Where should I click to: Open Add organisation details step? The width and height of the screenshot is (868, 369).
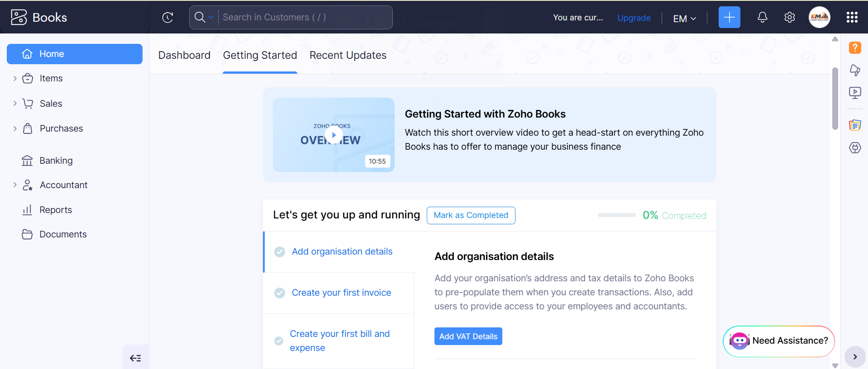tap(342, 251)
